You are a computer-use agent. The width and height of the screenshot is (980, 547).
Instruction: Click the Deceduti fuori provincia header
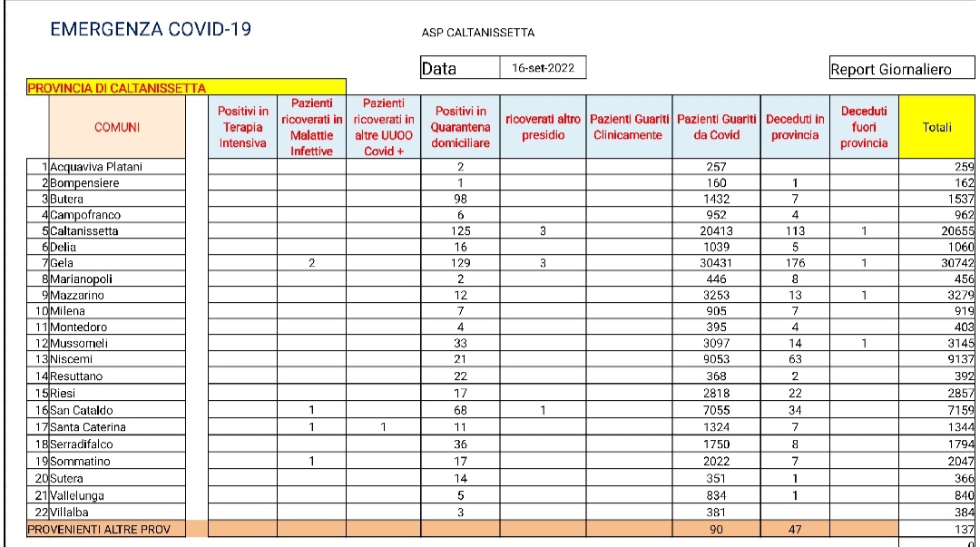pos(864,127)
